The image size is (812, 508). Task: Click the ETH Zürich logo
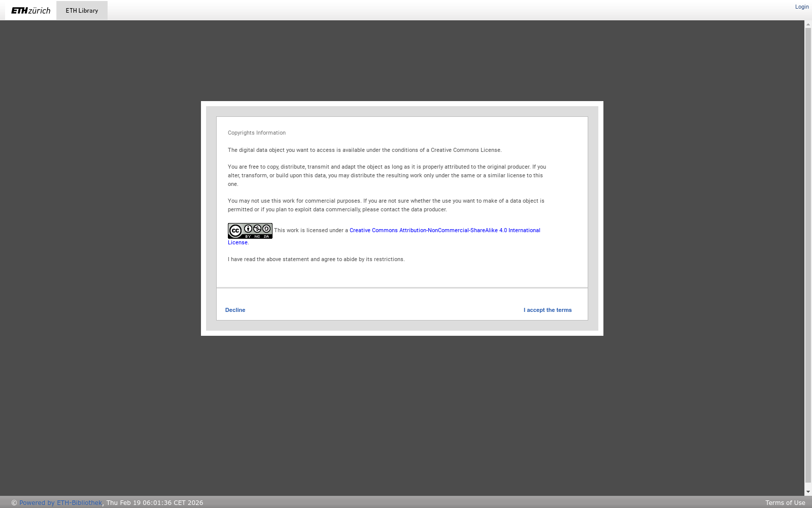[x=31, y=11]
